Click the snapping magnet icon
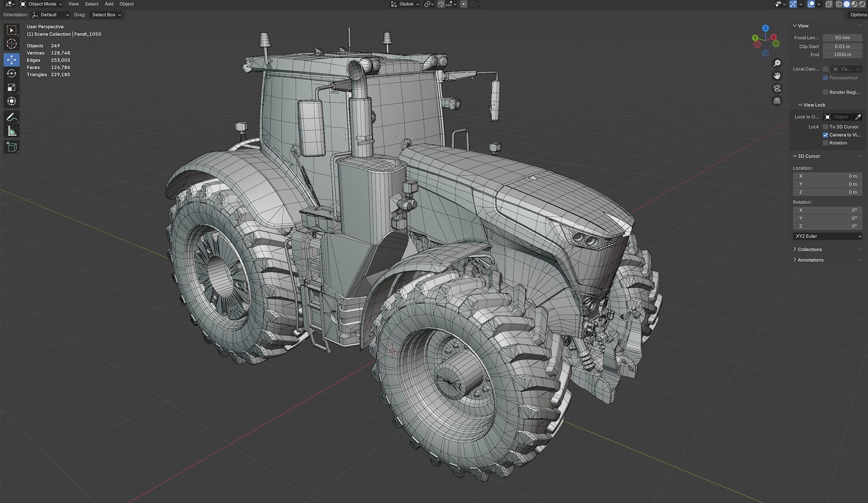The image size is (868, 503). click(x=441, y=4)
